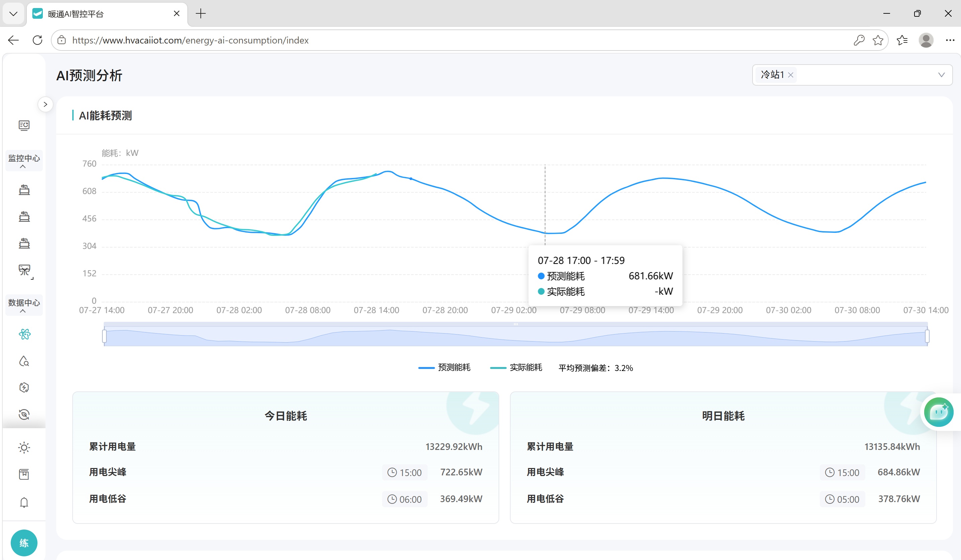Click the 05:00 time tag in 明日能耗
The image size is (961, 560).
843,499
